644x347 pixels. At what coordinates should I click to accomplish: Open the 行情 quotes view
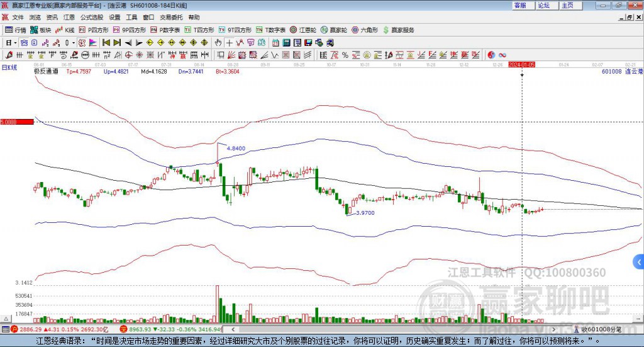pos(15,30)
